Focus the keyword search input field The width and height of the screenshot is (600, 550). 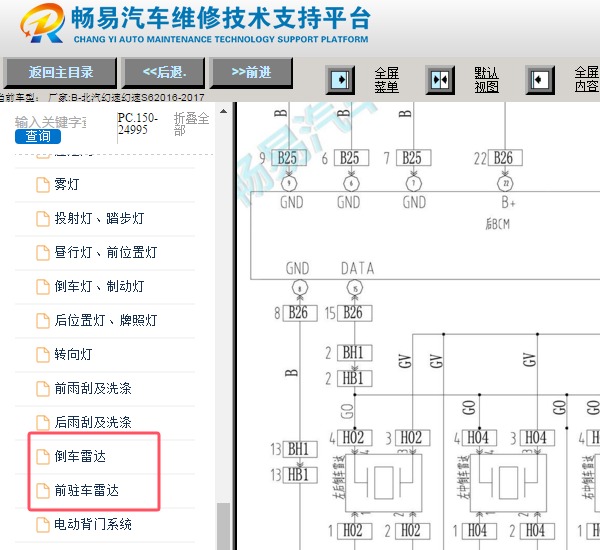point(51,122)
